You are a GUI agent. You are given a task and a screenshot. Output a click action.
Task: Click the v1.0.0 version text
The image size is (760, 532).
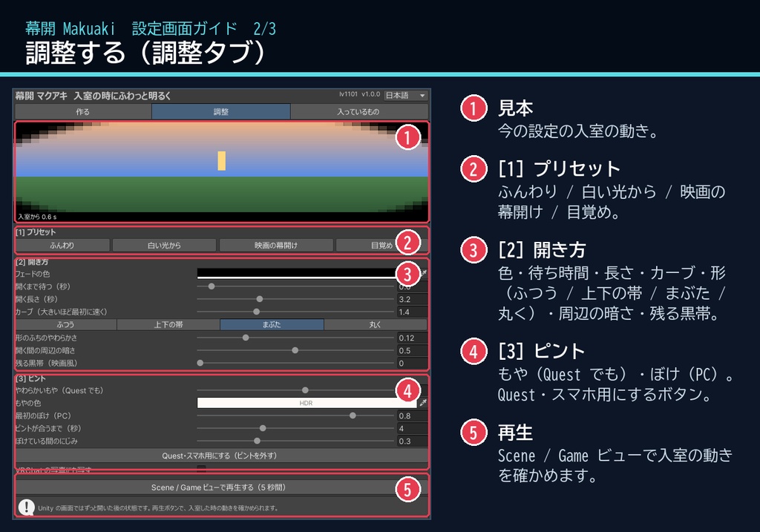click(x=371, y=94)
